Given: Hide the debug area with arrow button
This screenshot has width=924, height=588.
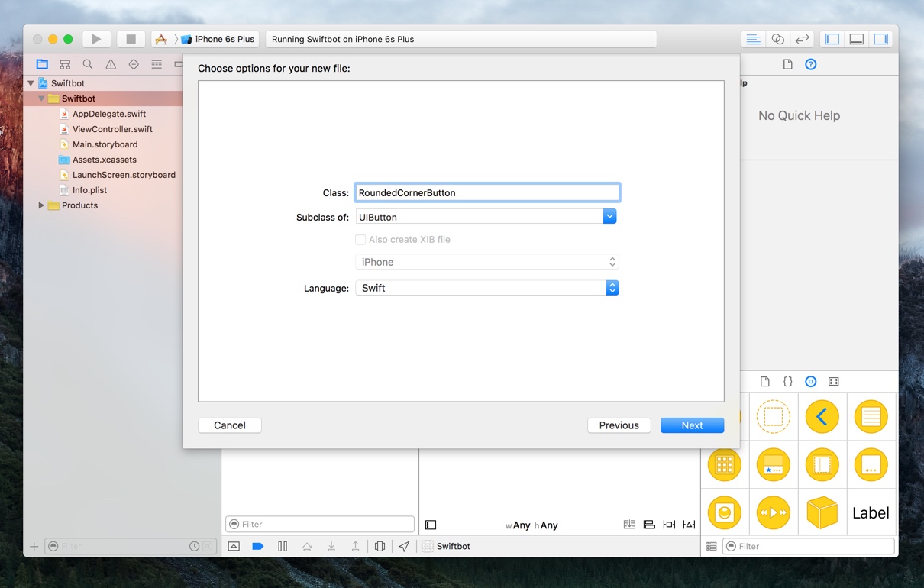Looking at the screenshot, I should pos(234,546).
